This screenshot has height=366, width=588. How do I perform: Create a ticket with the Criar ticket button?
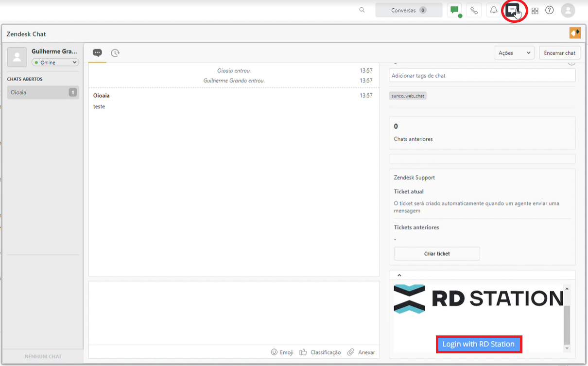pyautogui.click(x=436, y=253)
